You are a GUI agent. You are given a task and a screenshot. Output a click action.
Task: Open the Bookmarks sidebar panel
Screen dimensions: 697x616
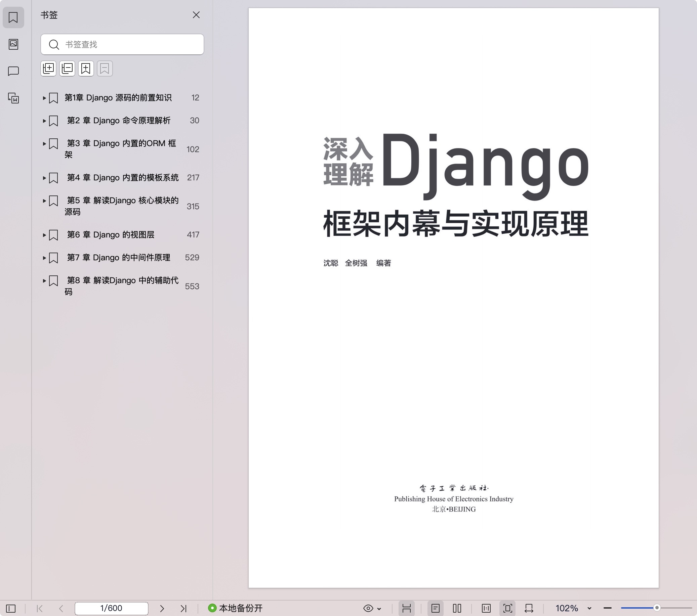point(13,17)
